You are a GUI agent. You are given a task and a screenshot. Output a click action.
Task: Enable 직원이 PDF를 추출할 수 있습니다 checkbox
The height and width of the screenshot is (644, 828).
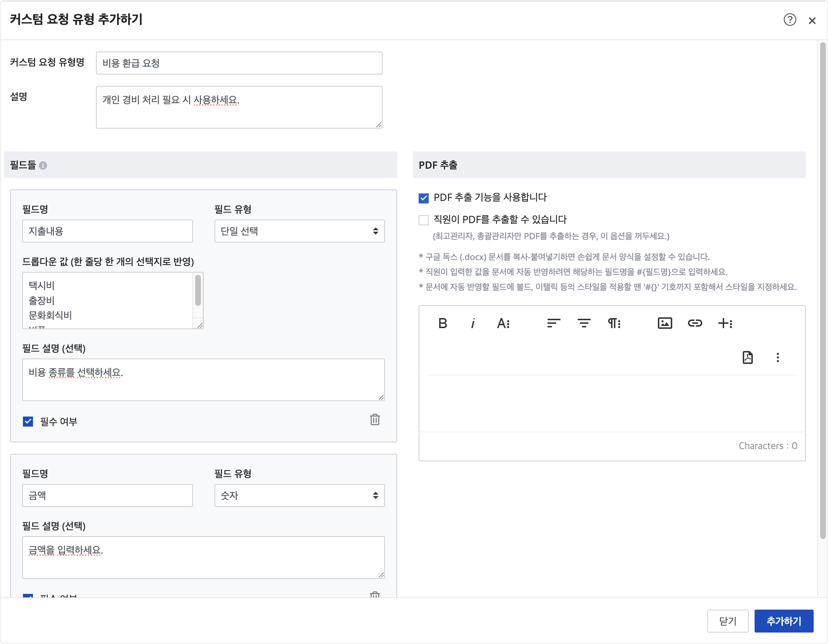coord(423,220)
